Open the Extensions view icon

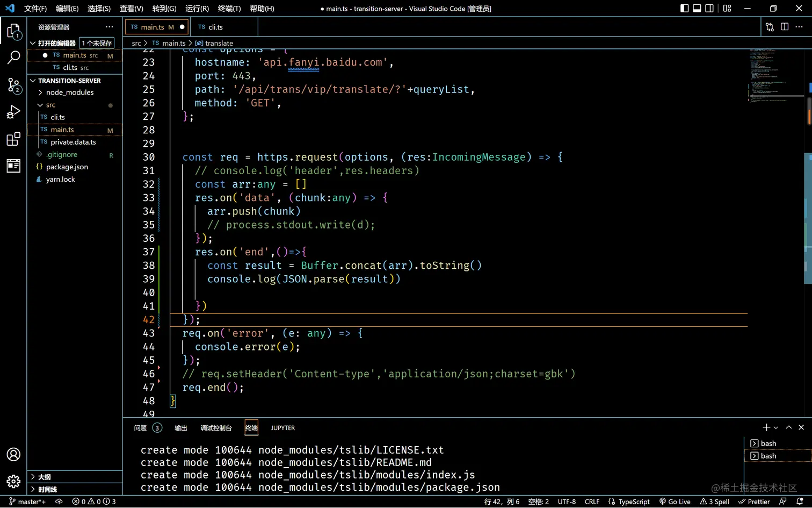point(13,139)
